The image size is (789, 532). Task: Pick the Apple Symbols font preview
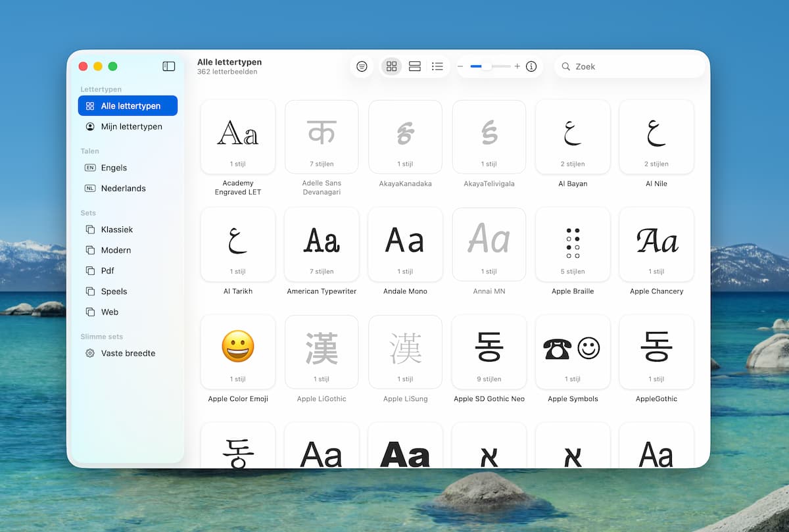(x=573, y=351)
